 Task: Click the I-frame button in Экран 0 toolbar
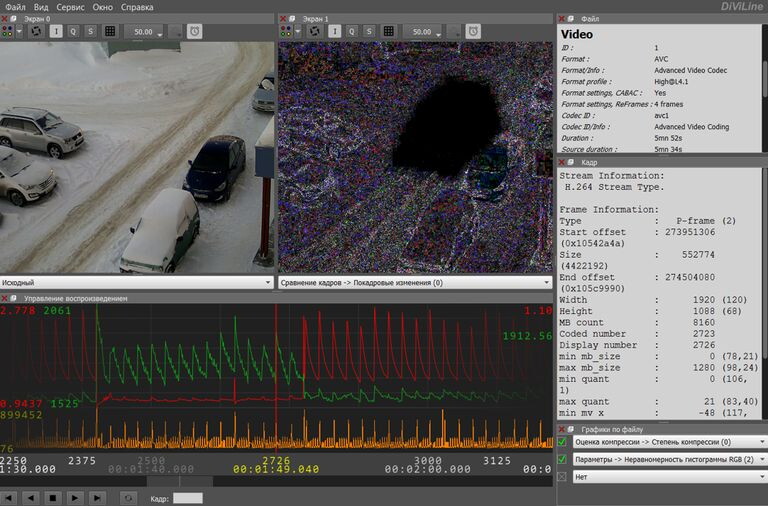56,31
